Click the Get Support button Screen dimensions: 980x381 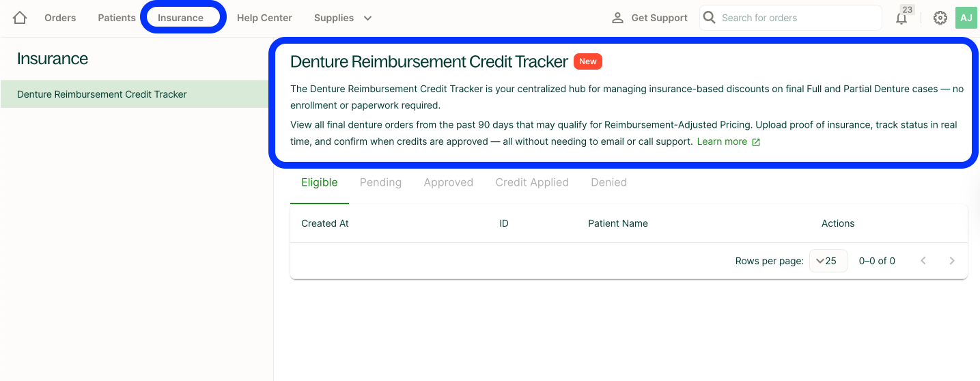coord(649,18)
